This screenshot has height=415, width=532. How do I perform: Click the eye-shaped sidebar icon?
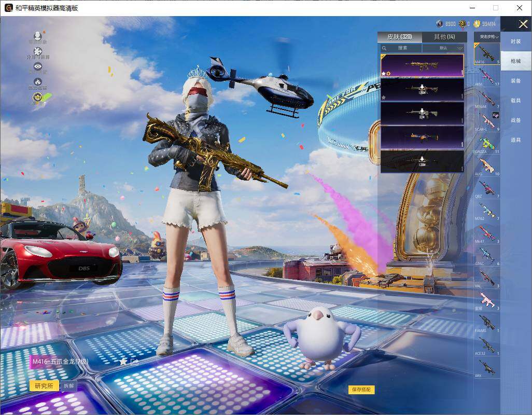[x=38, y=66]
